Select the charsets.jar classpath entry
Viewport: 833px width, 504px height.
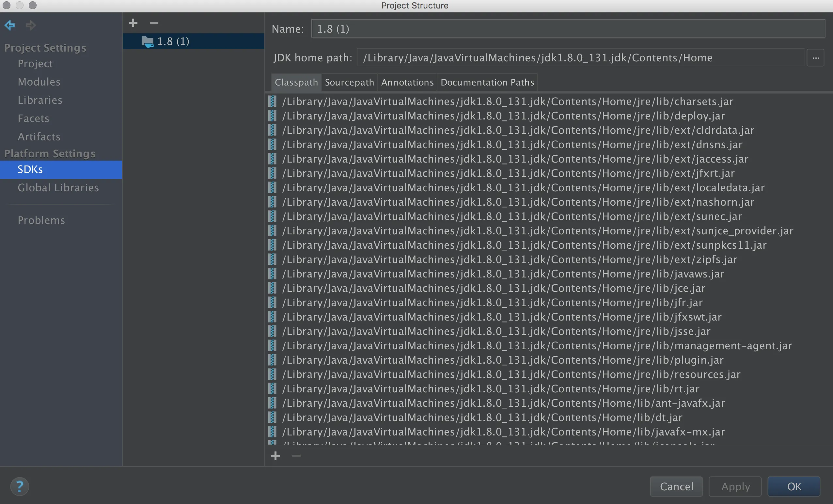point(507,102)
